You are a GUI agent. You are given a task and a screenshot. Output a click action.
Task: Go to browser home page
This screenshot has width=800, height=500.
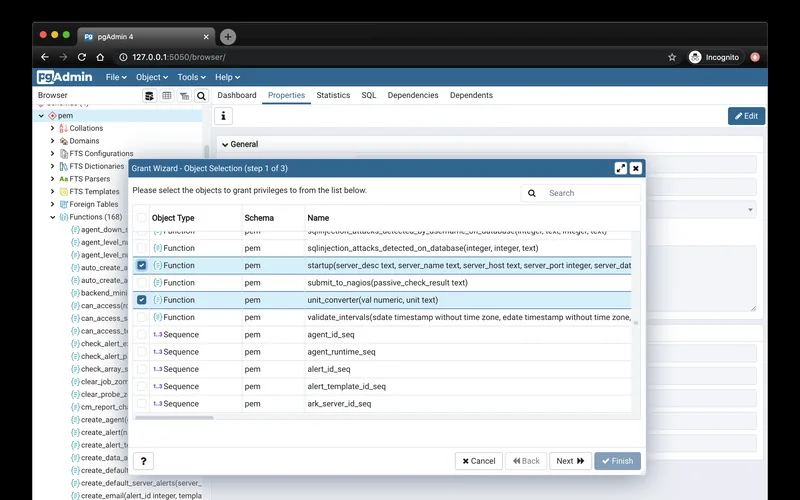pyautogui.click(x=101, y=57)
